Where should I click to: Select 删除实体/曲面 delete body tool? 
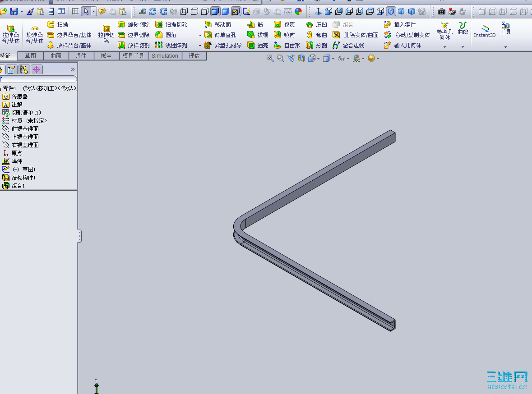[x=356, y=35]
